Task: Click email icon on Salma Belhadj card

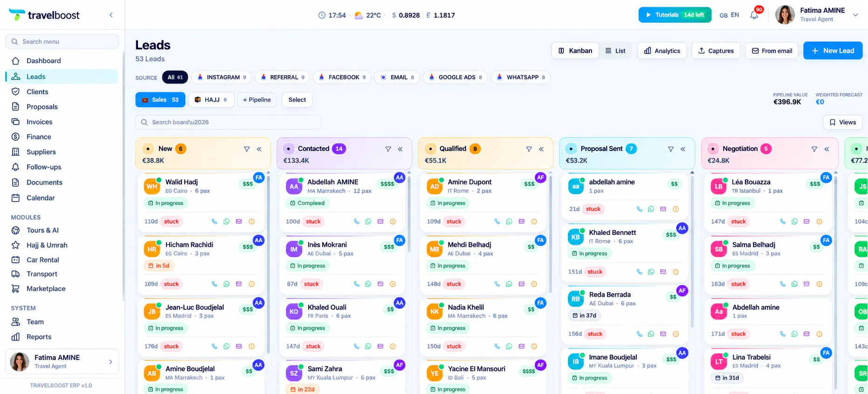Action: (806, 284)
